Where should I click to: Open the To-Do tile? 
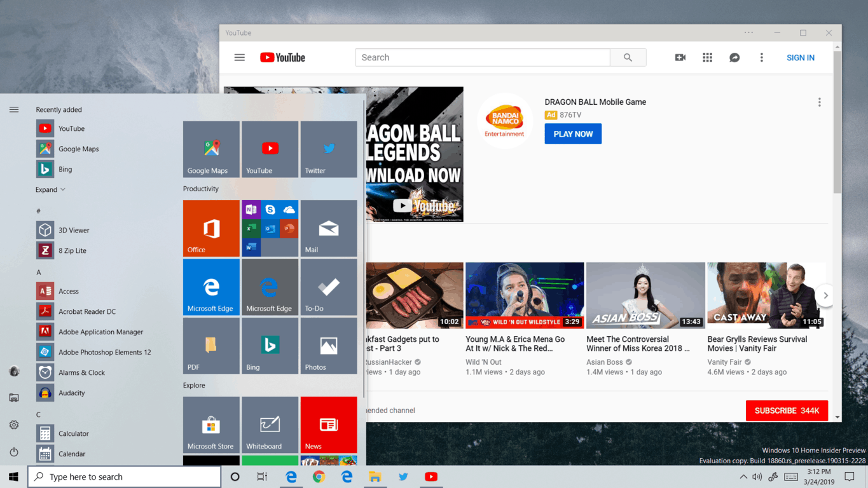[x=329, y=287]
